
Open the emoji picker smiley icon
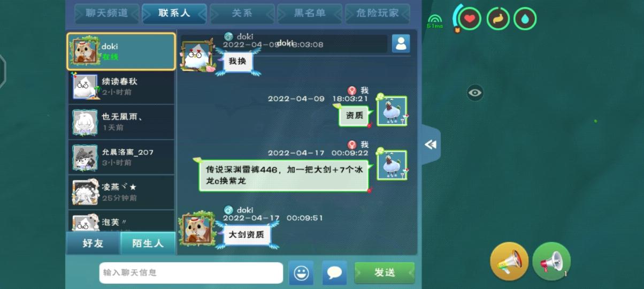[301, 273]
